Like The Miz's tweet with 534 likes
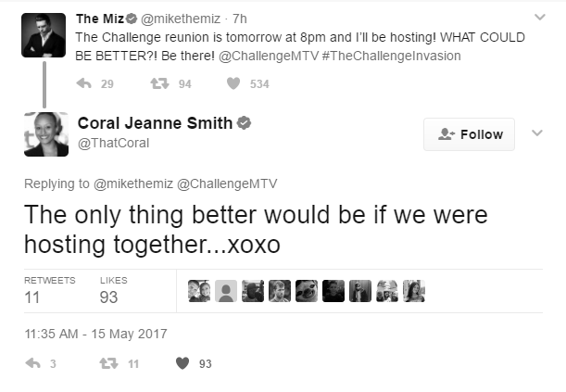566x392 pixels. pos(233,83)
